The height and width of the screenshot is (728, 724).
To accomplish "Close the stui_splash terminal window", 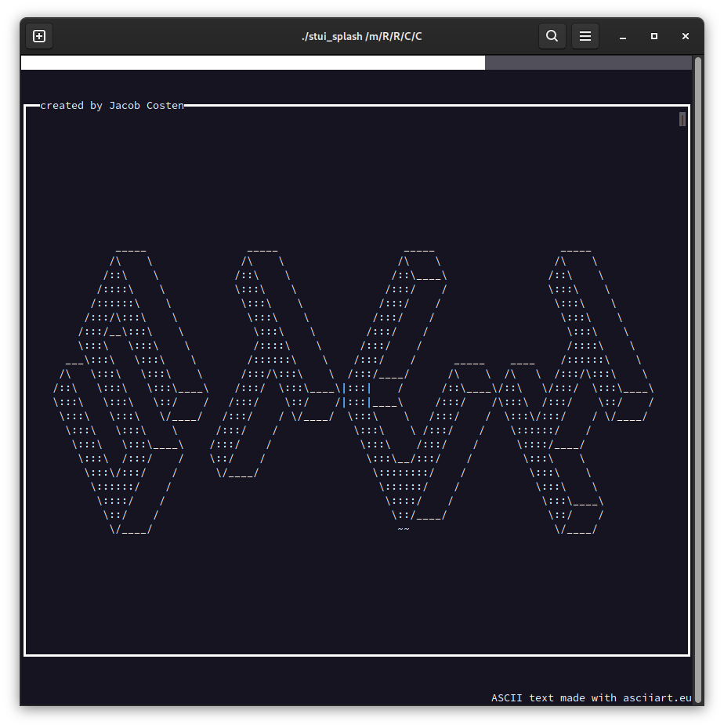I will [x=686, y=36].
